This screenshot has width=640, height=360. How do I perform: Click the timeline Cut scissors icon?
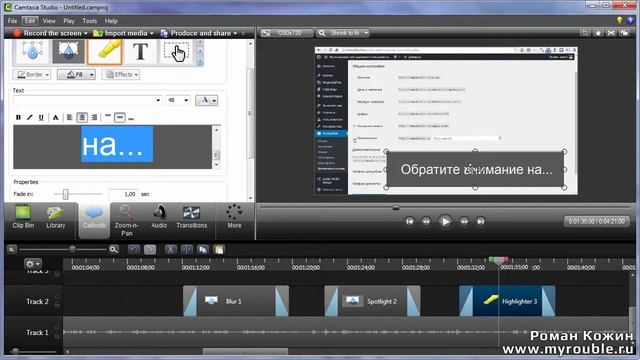coord(170,249)
